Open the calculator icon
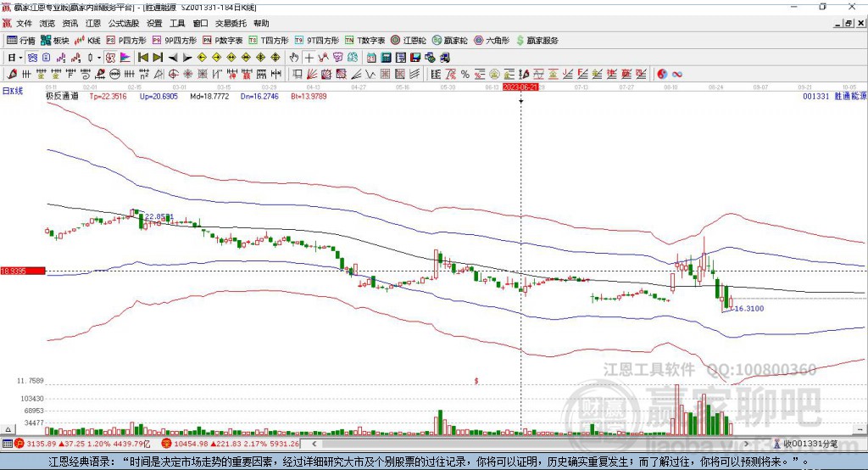This screenshot has height=470, width=868. pos(387,58)
